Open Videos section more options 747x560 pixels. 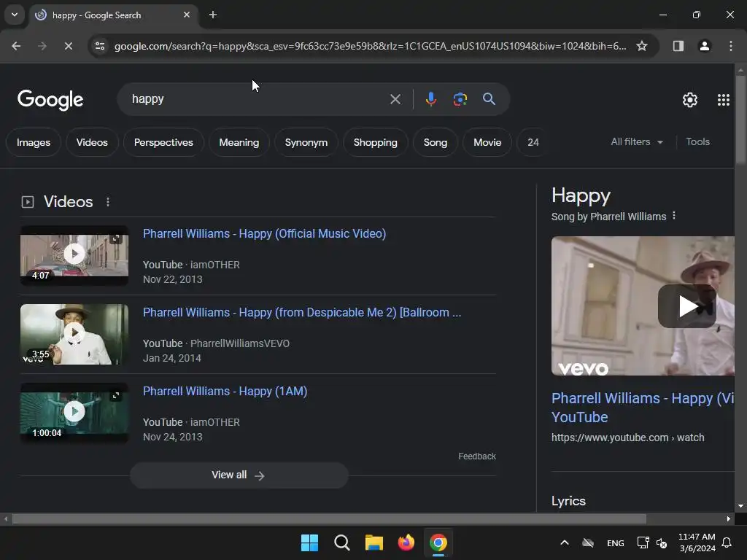(x=108, y=202)
